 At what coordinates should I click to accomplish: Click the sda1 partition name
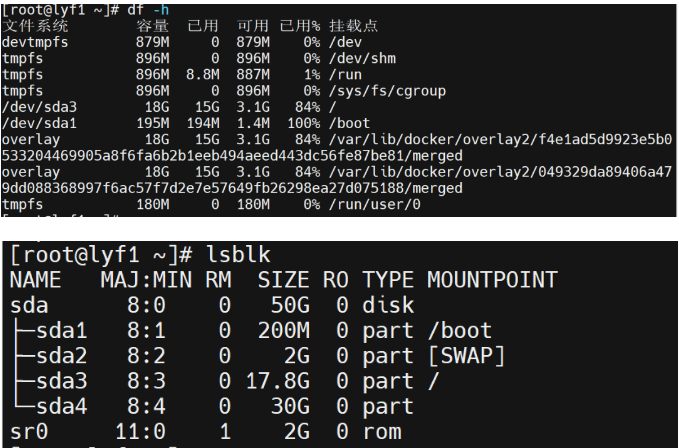(x=61, y=331)
